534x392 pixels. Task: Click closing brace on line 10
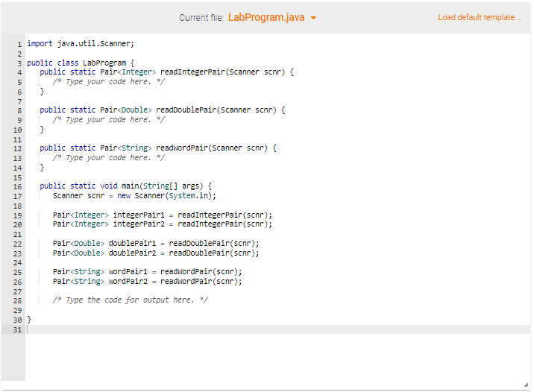42,130
